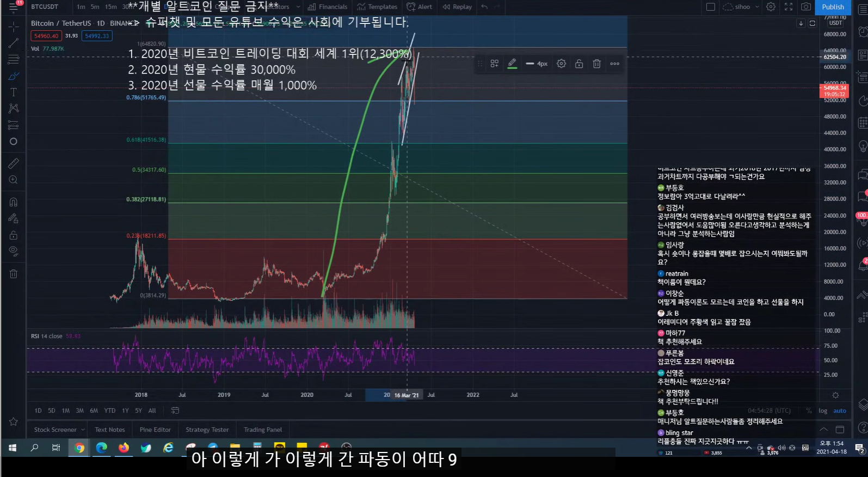Select the crosshair cursor tool
The height and width of the screenshot is (477, 868).
14,26
